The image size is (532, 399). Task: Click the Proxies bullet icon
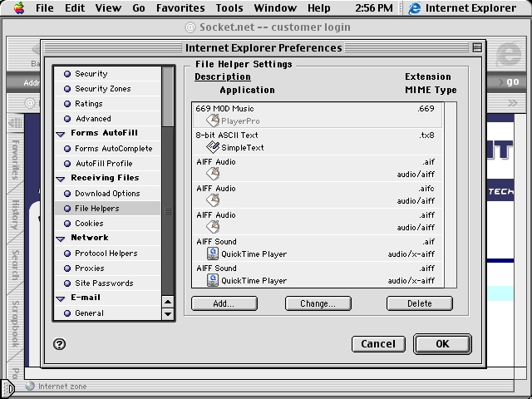click(x=67, y=268)
